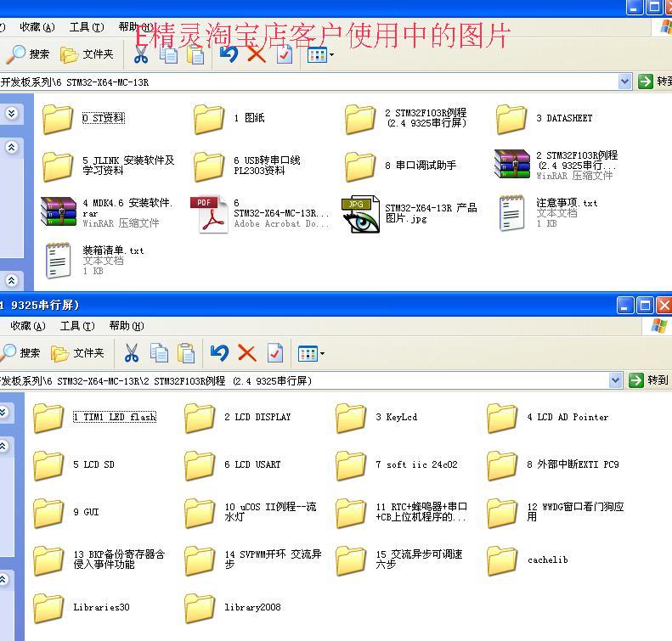Select the 12 WWDG窗口看门狗应用 folder
Image resolution: width=672 pixels, height=641 pixels.
pos(555,513)
